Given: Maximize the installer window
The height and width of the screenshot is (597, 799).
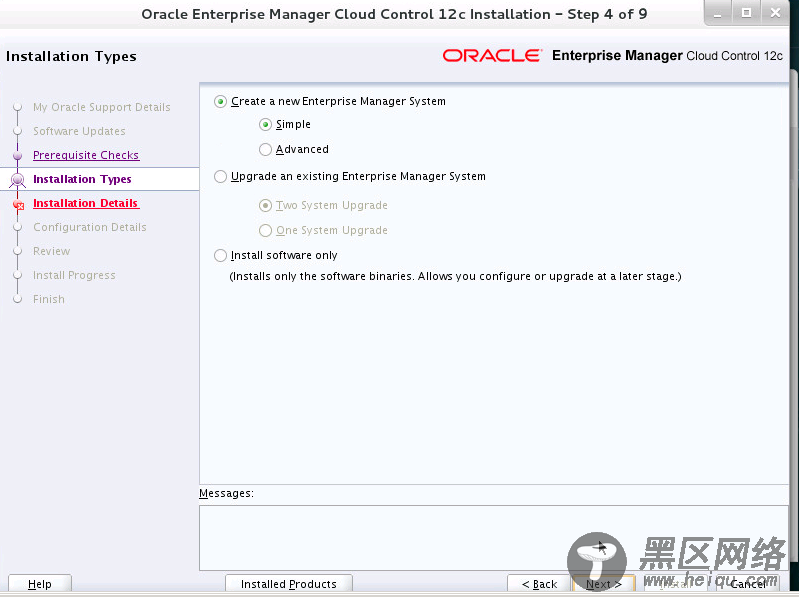Looking at the screenshot, I should [747, 13].
